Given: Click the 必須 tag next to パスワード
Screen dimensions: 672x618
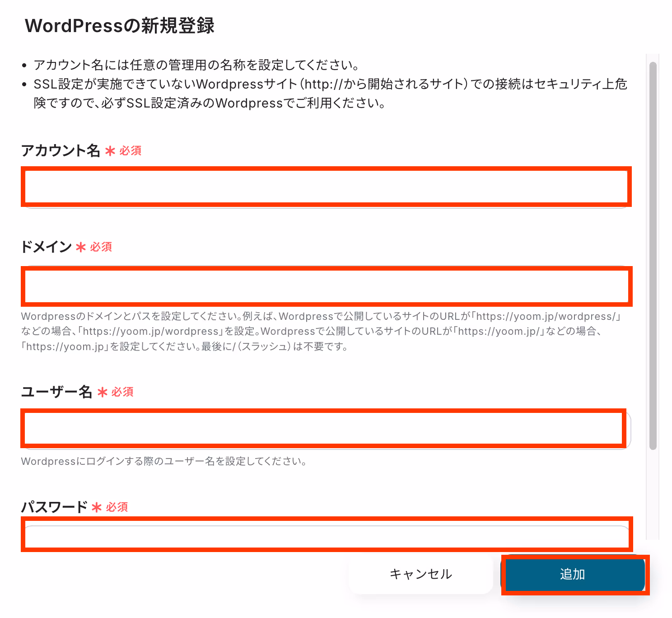Looking at the screenshot, I should [117, 507].
